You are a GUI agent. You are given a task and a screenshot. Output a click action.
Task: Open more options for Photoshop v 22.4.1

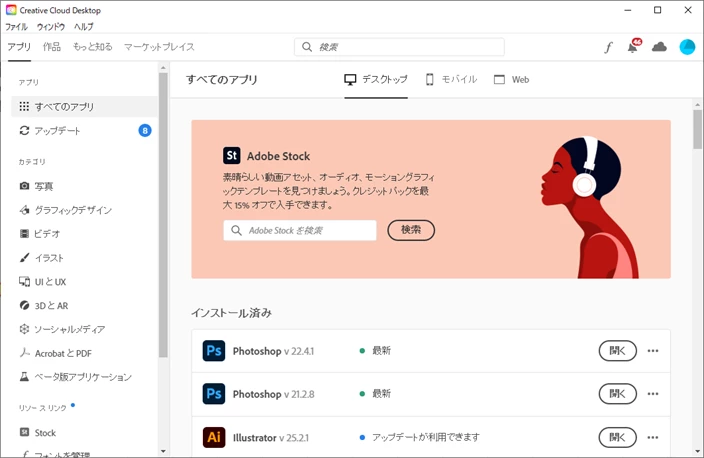click(653, 351)
